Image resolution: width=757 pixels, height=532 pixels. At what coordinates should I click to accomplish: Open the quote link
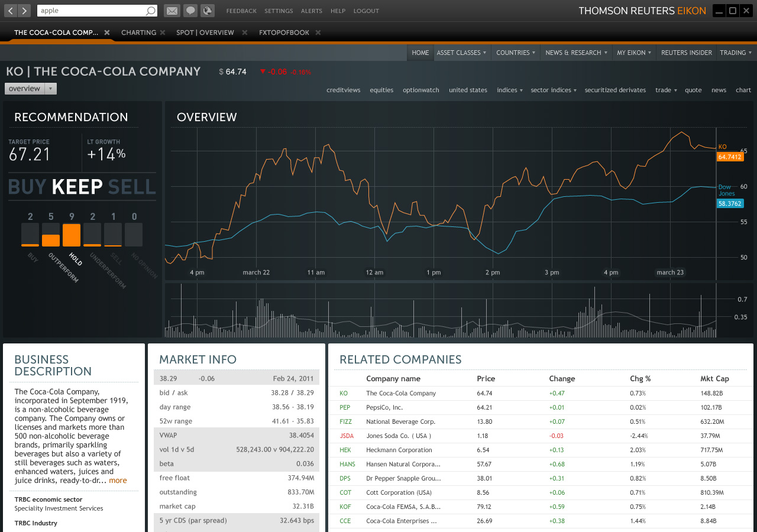(693, 90)
